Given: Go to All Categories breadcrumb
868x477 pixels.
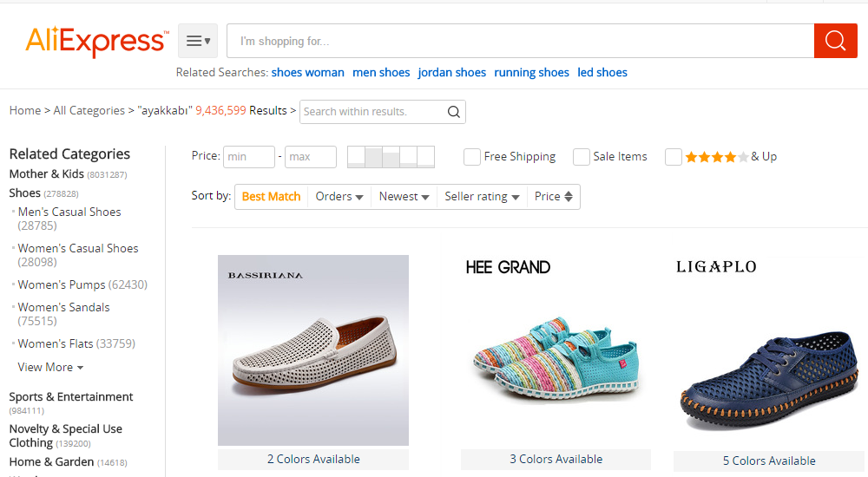Looking at the screenshot, I should click(x=89, y=111).
